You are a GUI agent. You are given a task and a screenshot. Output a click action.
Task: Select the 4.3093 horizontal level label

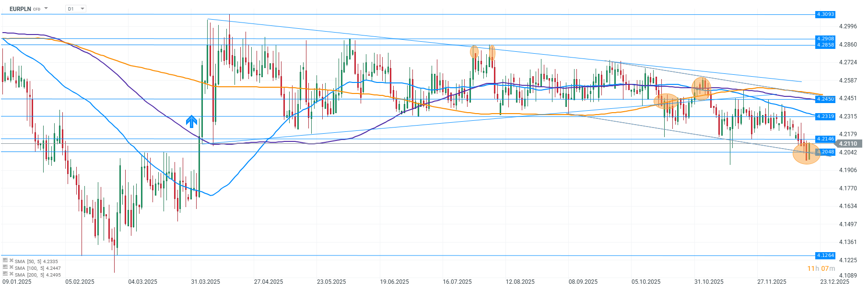[x=825, y=14]
